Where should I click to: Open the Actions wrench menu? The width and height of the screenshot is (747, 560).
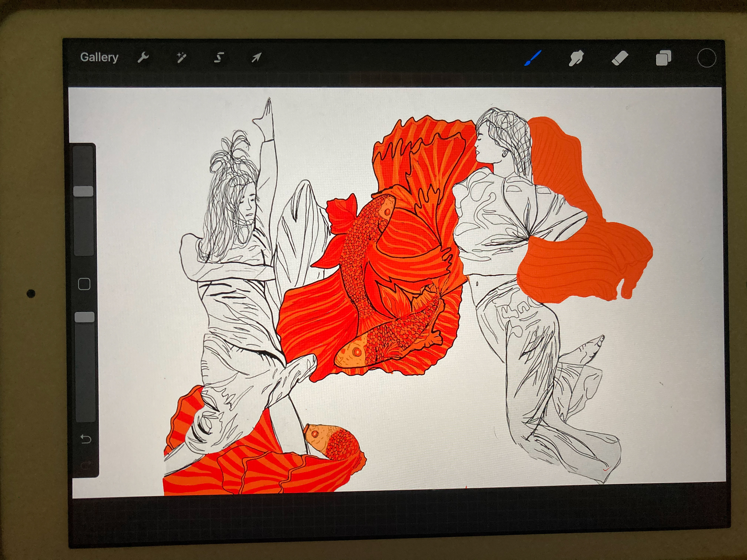143,58
